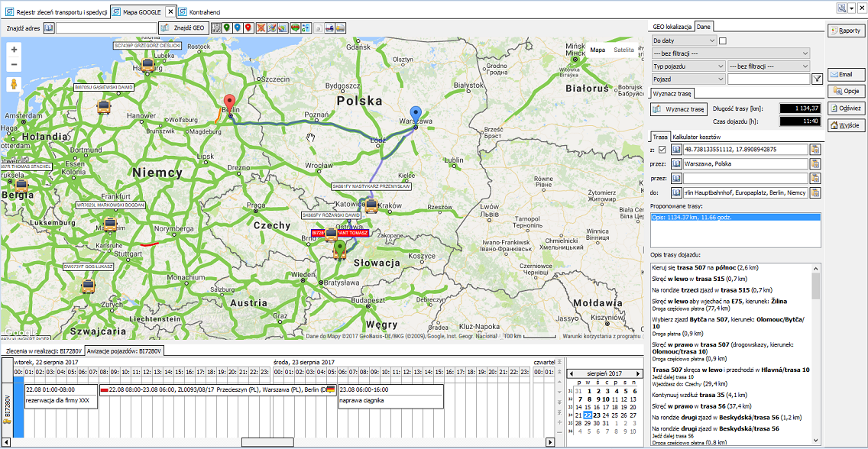Open the Pojazd dropdown
The height and width of the screenshot is (449, 868).
688,79
